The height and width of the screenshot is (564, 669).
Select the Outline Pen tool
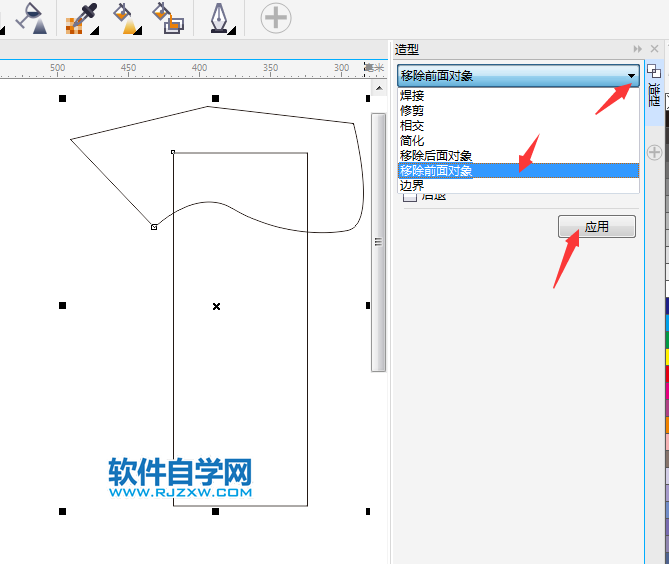click(x=221, y=18)
